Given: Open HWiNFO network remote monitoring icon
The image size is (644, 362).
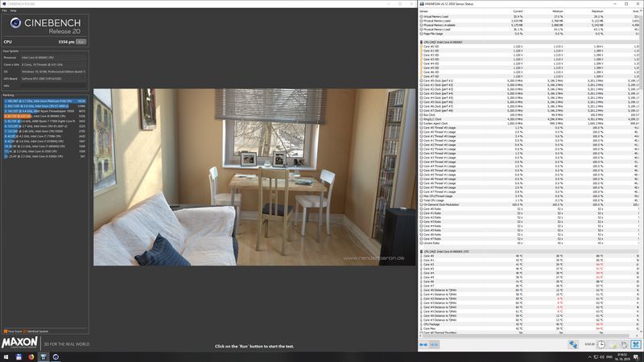Looking at the screenshot, I should (x=573, y=345).
